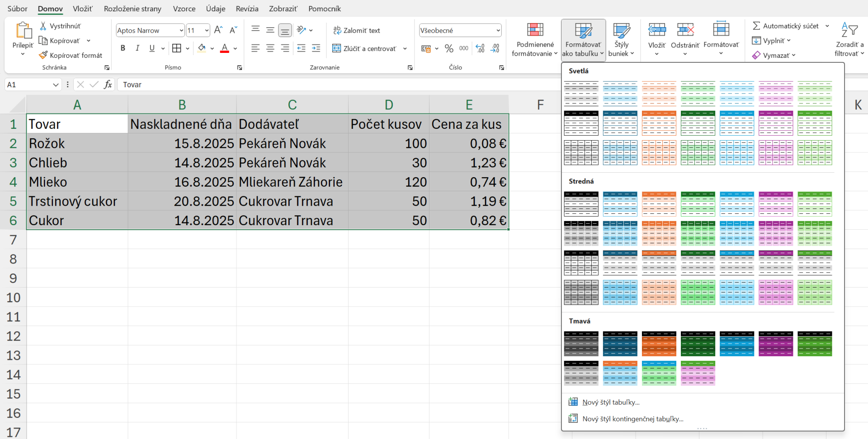This screenshot has width=868, height=439.
Task: Open the Pomocník tab
Action: pyautogui.click(x=324, y=9)
